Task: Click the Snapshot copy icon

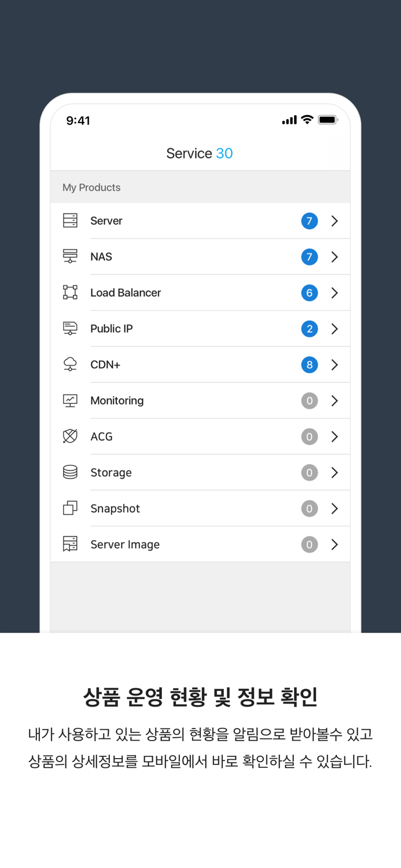Action: [x=70, y=508]
